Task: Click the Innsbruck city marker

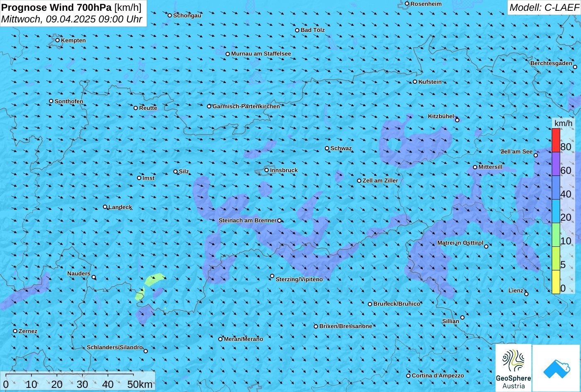Action: pos(267,170)
